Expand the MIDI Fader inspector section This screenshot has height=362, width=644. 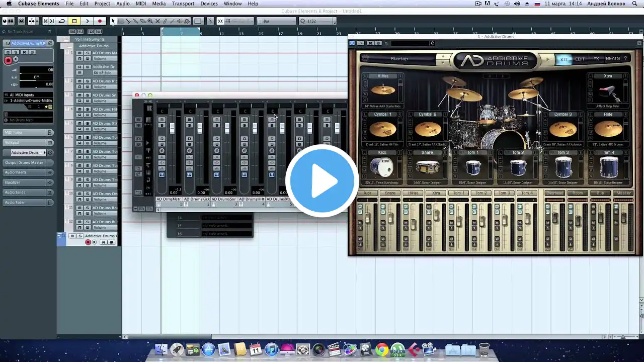click(28, 132)
